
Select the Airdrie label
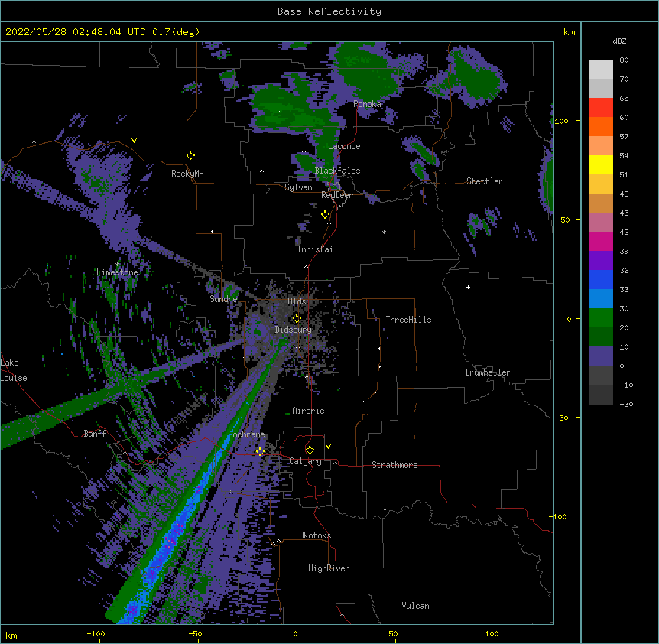coord(308,411)
